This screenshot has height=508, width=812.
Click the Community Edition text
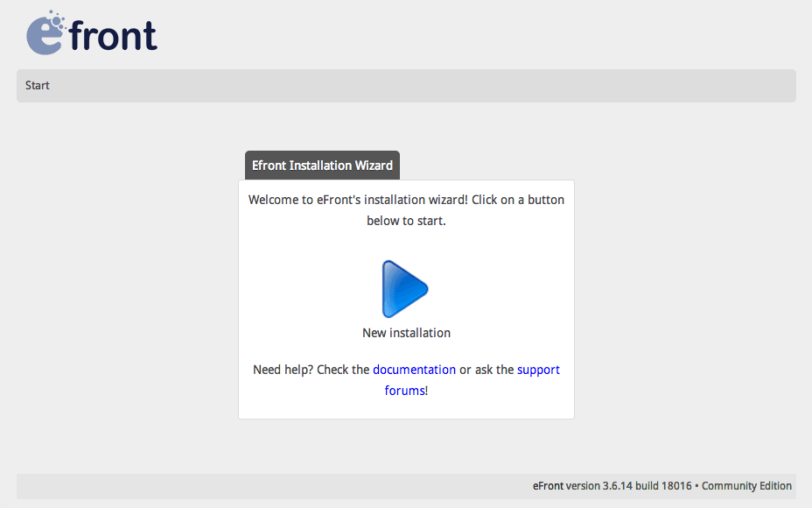746,486
